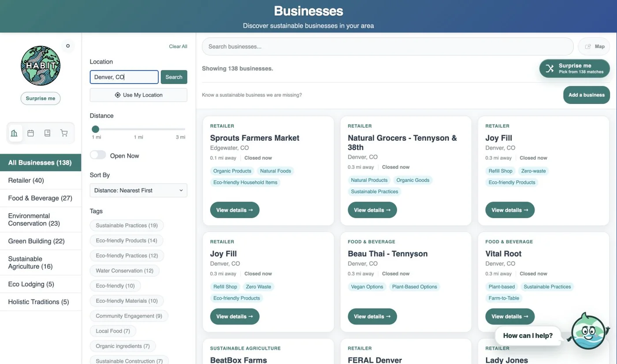Click the HABIT globe logo
The height and width of the screenshot is (364, 617).
point(41,66)
